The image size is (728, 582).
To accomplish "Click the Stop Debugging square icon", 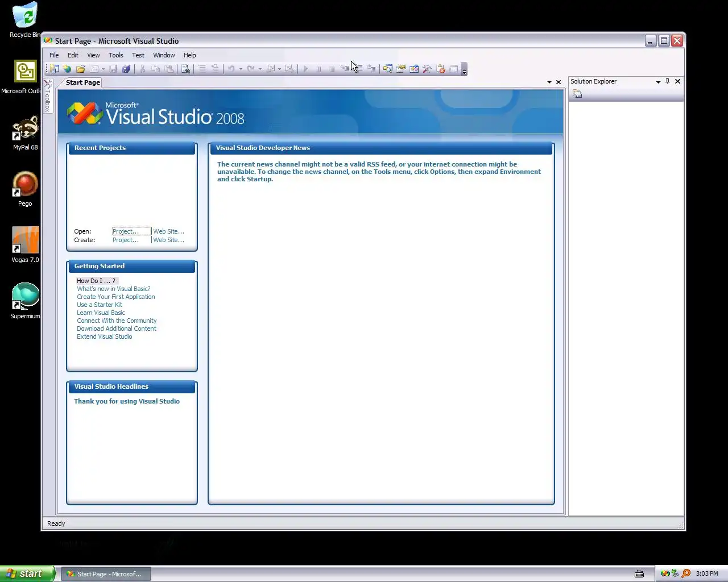I will [x=332, y=69].
